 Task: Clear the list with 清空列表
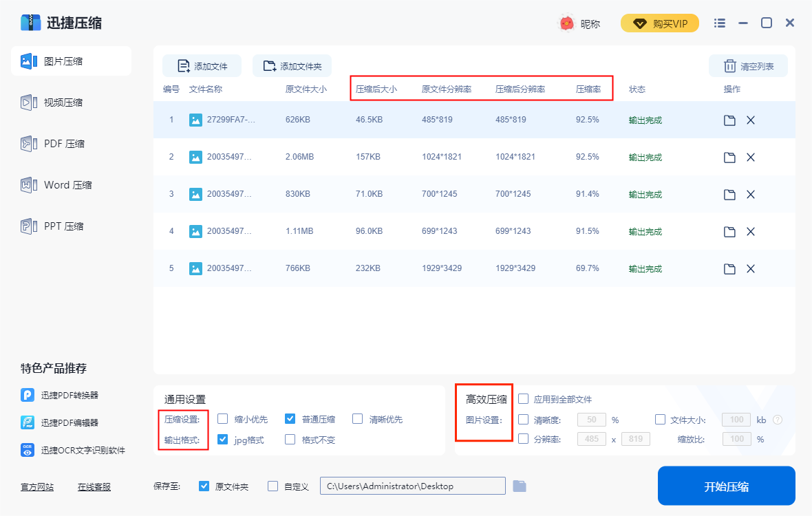748,66
